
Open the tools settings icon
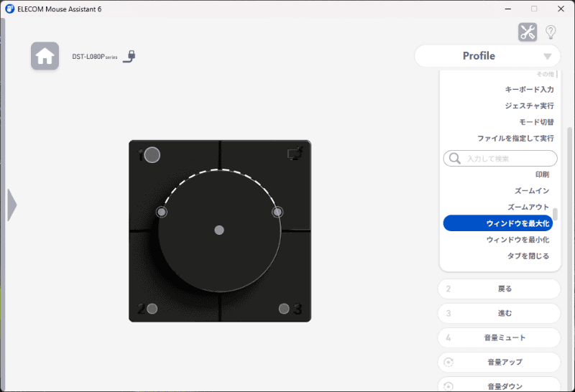tap(528, 32)
